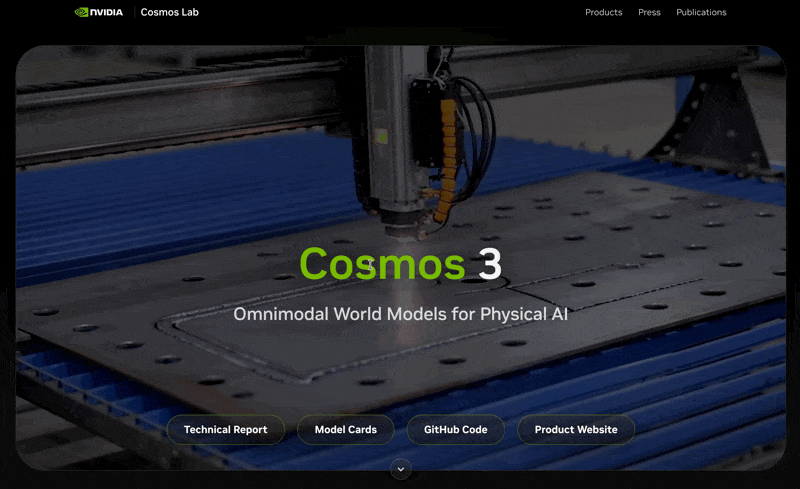
Task: Open the Publications nav item
Action: click(701, 12)
